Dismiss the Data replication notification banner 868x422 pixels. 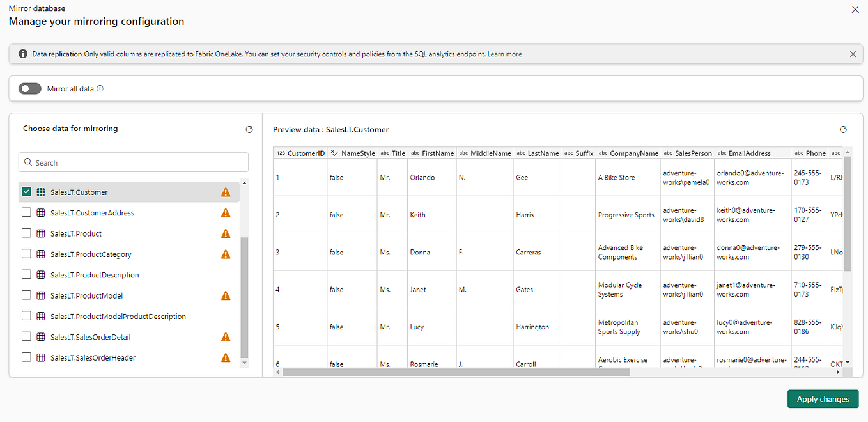point(853,54)
